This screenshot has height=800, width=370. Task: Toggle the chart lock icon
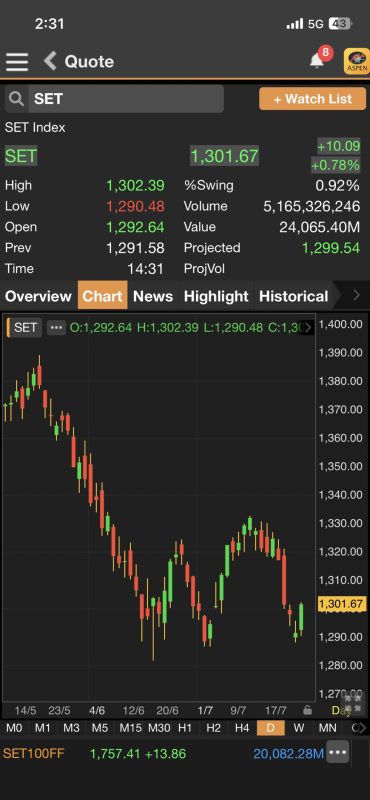[307, 710]
